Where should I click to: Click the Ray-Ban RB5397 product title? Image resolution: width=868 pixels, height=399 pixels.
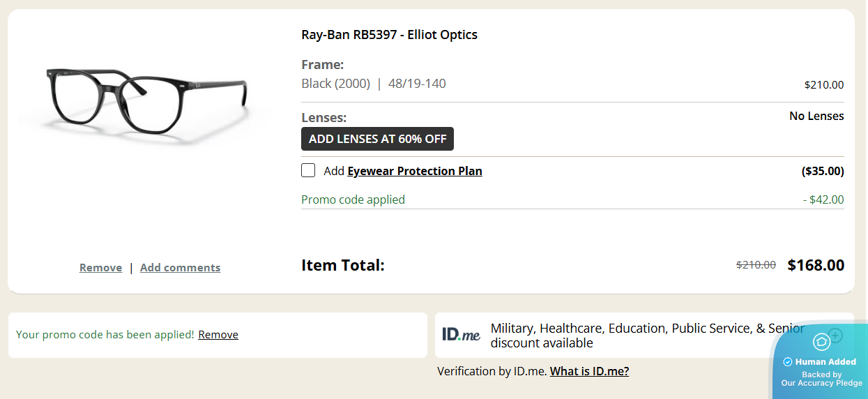[x=389, y=35]
